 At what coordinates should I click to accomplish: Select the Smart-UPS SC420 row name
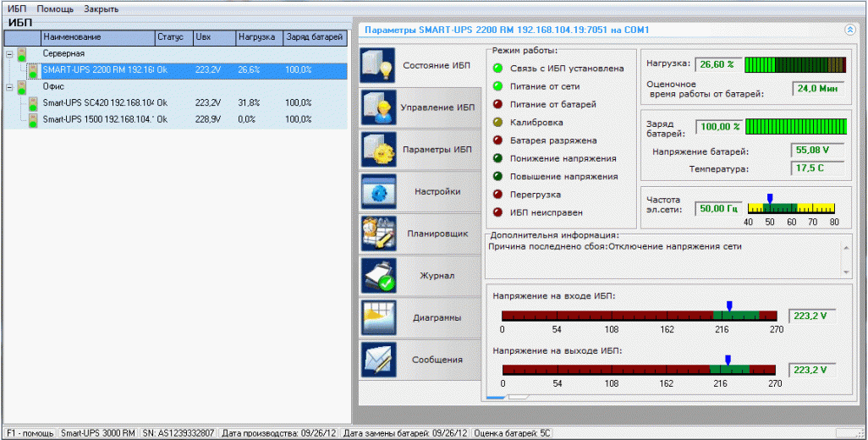pyautogui.click(x=98, y=103)
